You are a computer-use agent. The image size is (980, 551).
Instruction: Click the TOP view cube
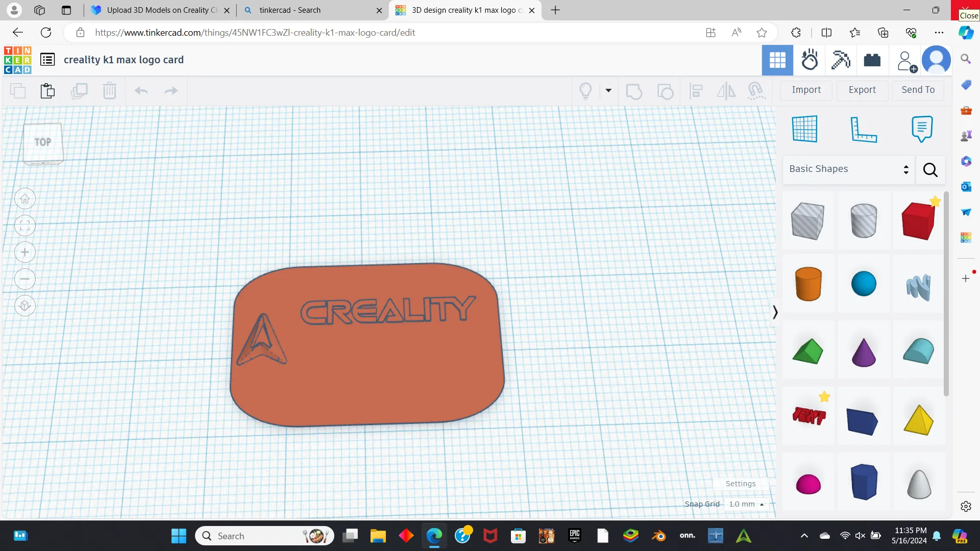click(43, 143)
